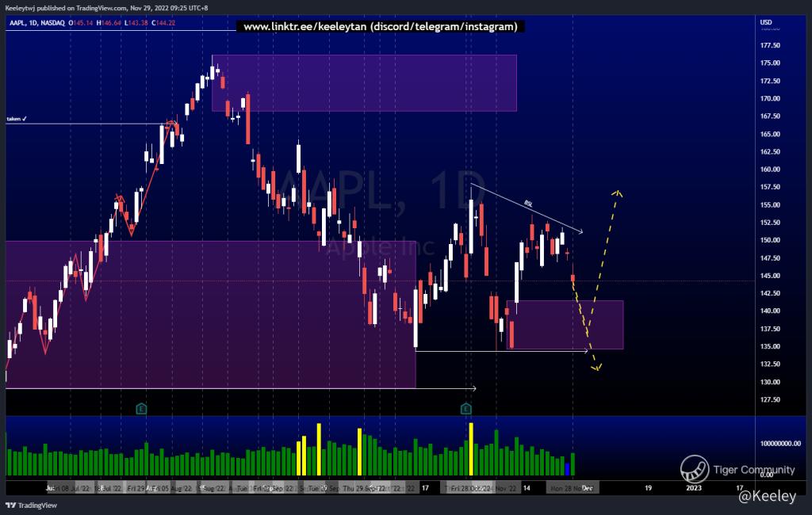This screenshot has width=812, height=515.
Task: Open the www.linktr.ee/keeleytan link banner
Action: pyautogui.click(x=380, y=26)
